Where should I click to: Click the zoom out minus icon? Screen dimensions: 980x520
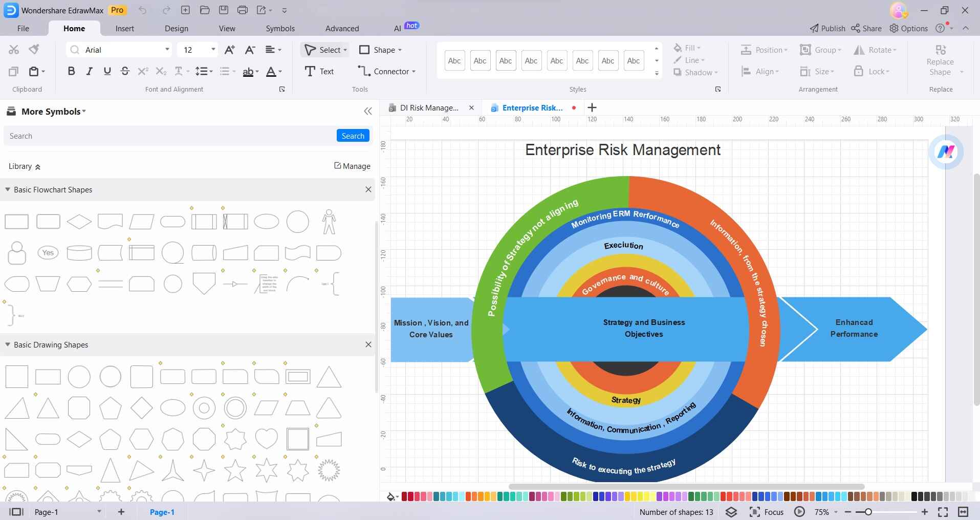[x=848, y=512]
